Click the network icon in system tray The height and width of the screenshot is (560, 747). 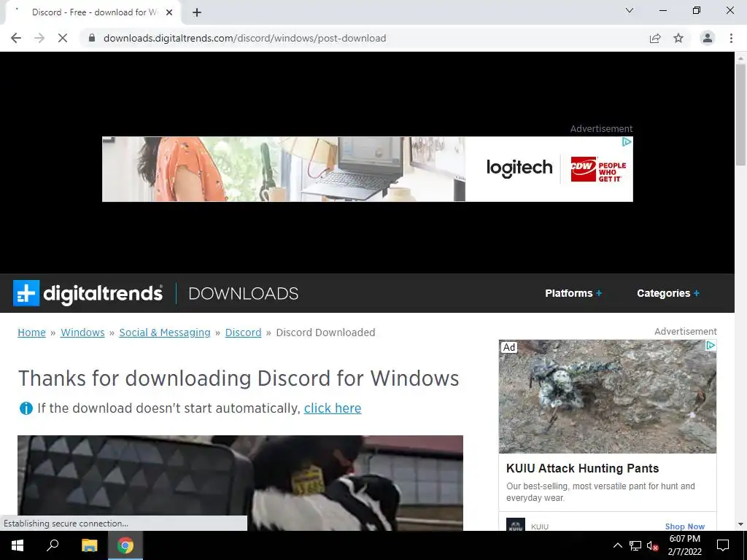click(x=635, y=545)
